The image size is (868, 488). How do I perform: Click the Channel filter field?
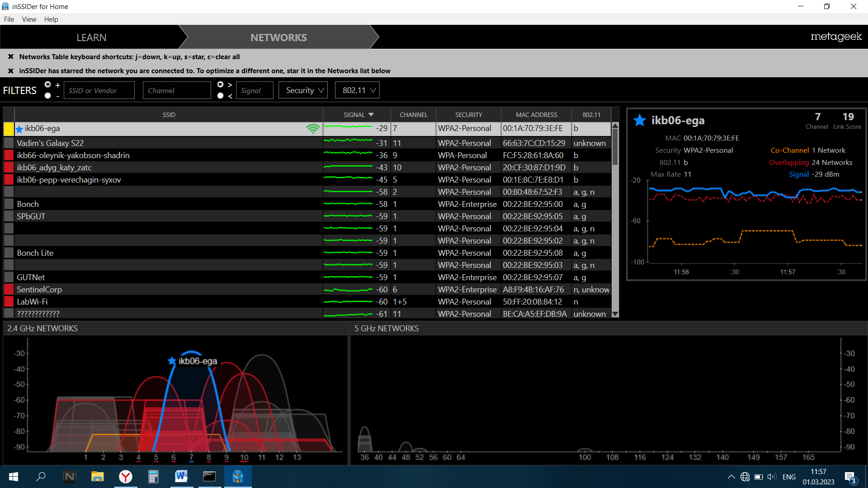177,90
